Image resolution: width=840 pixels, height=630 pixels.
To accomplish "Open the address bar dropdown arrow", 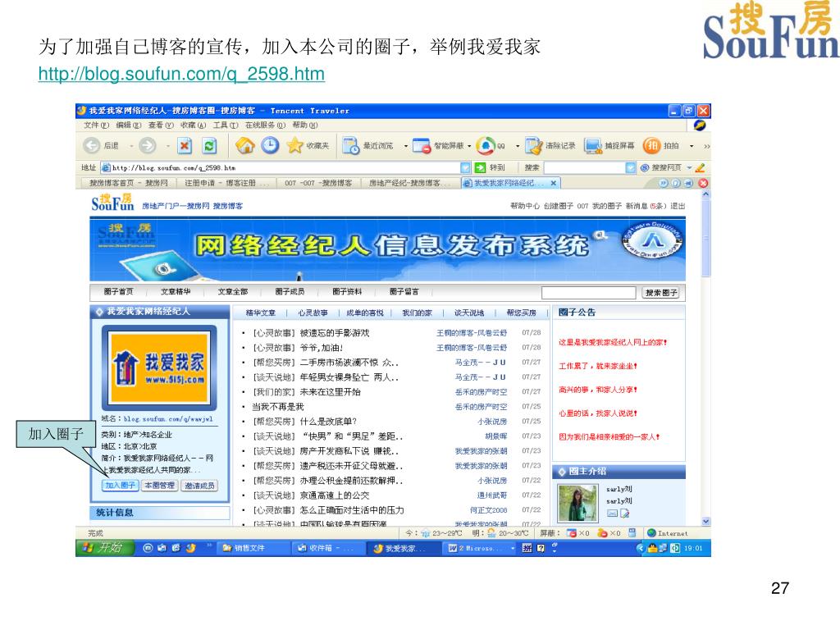I will 465,167.
